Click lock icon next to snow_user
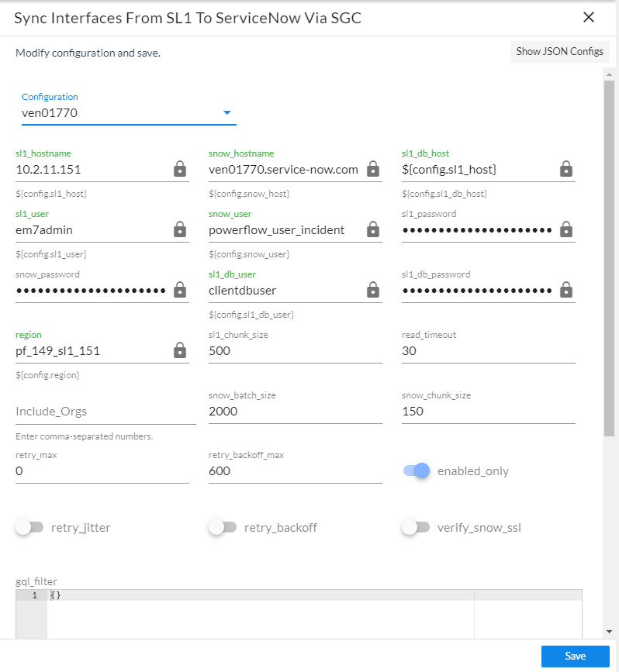 tap(373, 229)
